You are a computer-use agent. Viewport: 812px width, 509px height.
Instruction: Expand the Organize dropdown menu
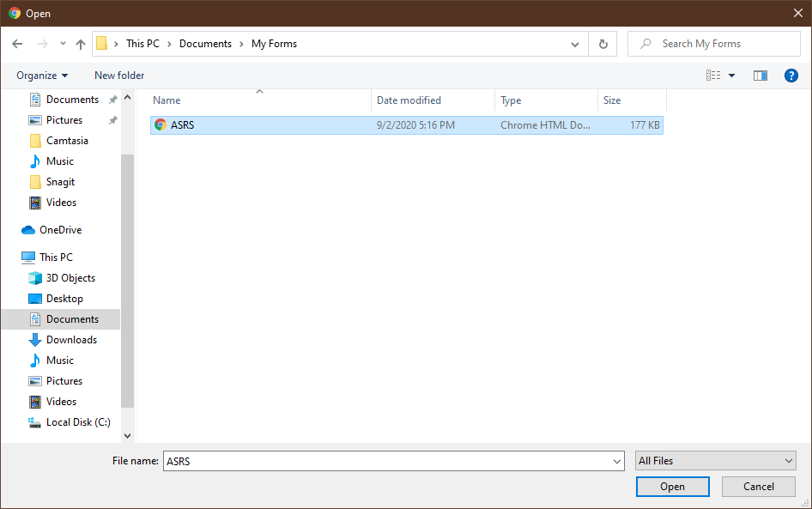pos(42,76)
